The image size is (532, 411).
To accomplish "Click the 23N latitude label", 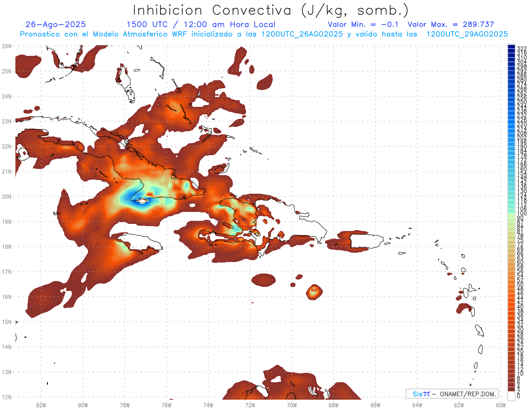I will (6, 121).
